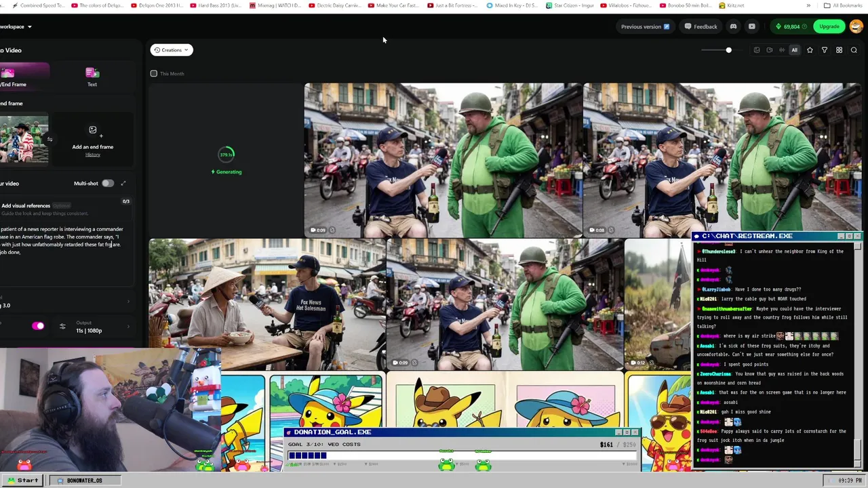Toggle the Multi-shot switch
Viewport: 868px width, 488px height.
click(x=108, y=184)
